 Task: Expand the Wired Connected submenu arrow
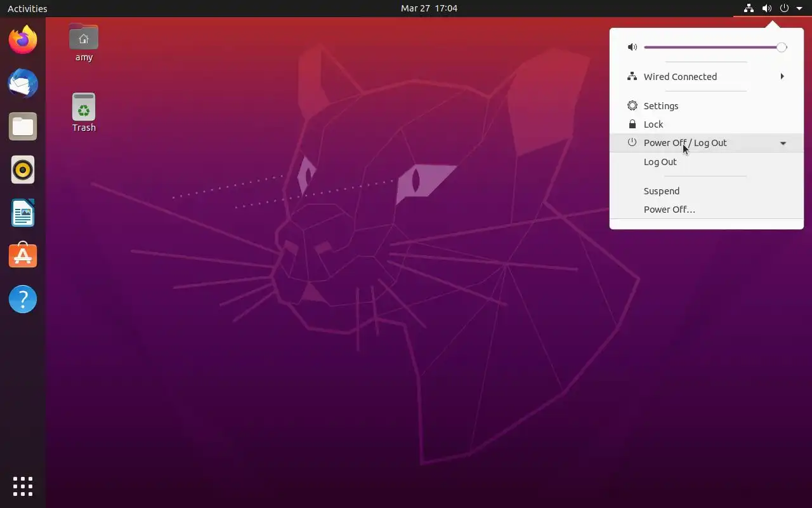pos(782,77)
